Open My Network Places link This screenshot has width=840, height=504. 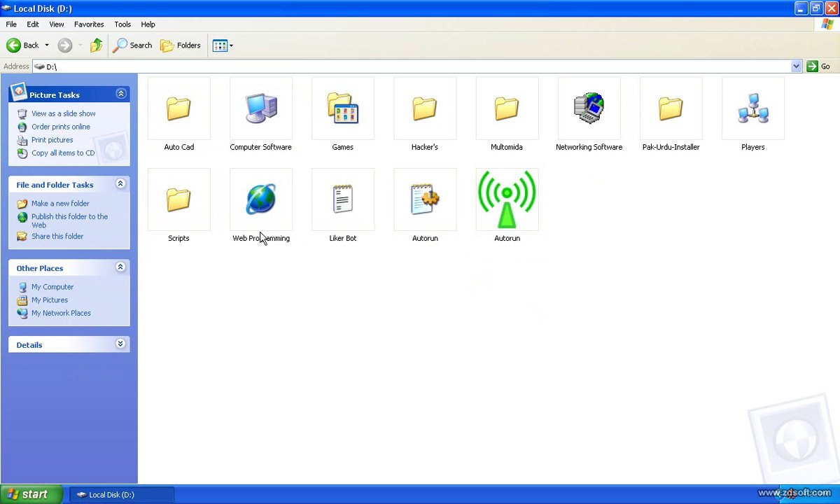point(61,314)
